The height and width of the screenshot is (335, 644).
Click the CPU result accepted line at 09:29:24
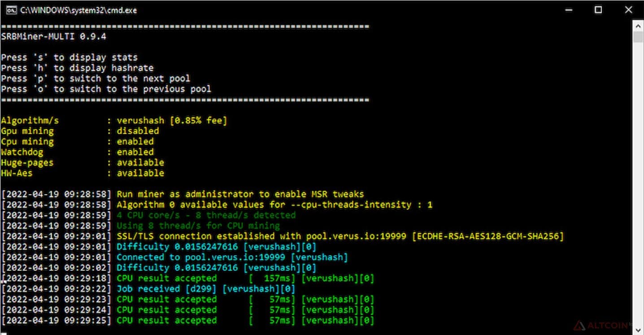[187, 310]
